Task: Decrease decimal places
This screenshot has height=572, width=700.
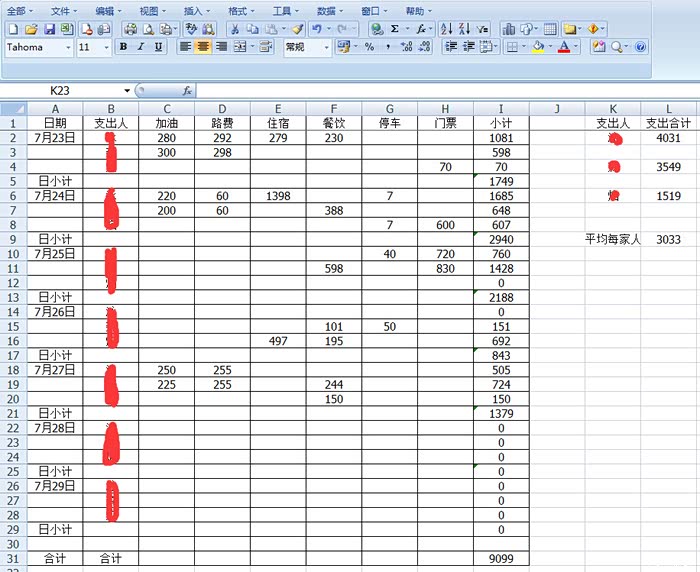Action: [x=425, y=47]
